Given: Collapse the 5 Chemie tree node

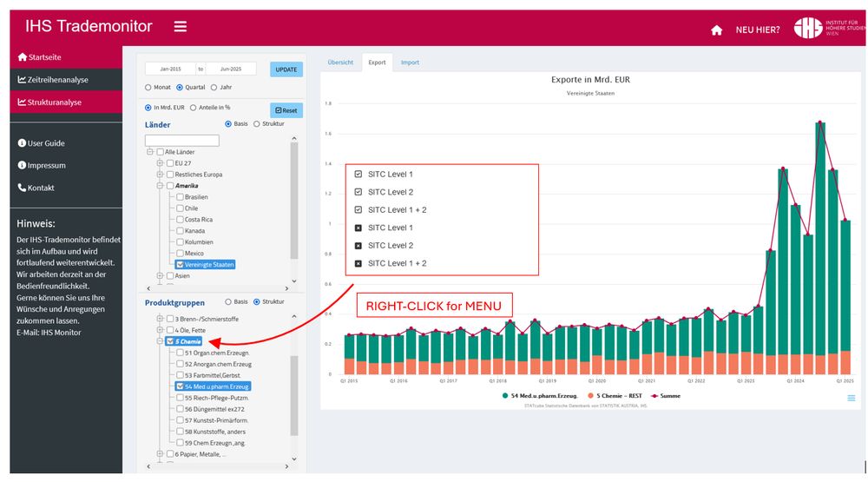Looking at the screenshot, I should (160, 341).
